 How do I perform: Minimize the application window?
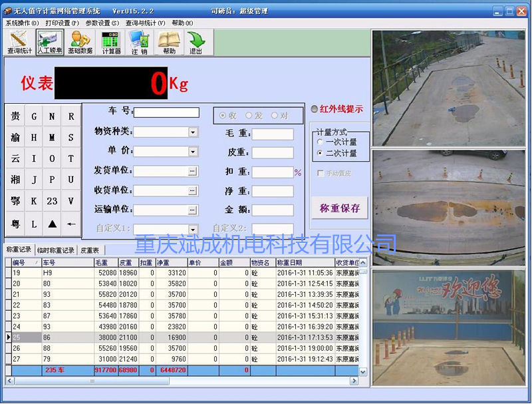497,11
